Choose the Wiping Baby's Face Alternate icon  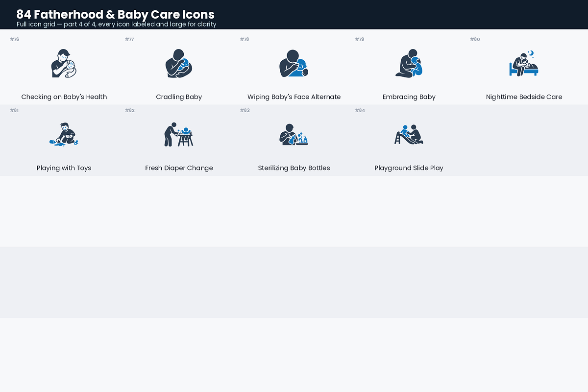(294, 63)
